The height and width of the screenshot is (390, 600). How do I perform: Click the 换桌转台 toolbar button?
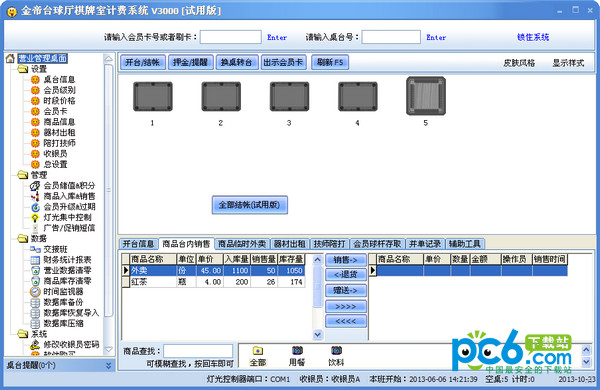click(237, 62)
